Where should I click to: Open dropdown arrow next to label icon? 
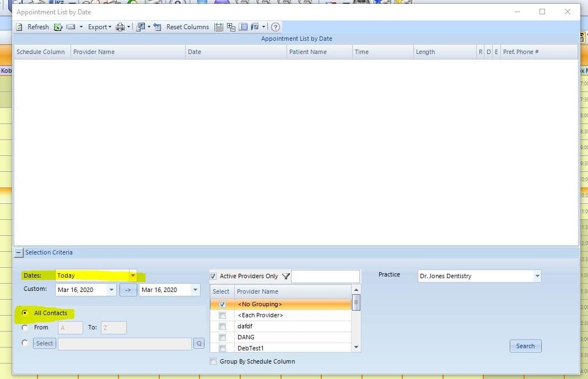[81, 27]
